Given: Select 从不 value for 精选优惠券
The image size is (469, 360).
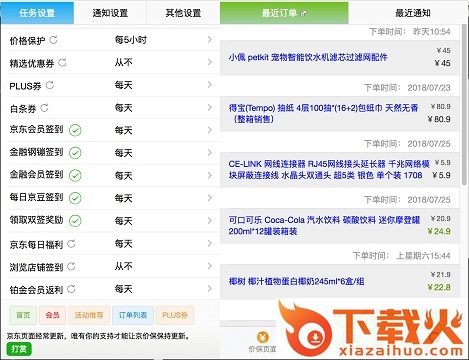Looking at the screenshot, I should pyautogui.click(x=124, y=62).
